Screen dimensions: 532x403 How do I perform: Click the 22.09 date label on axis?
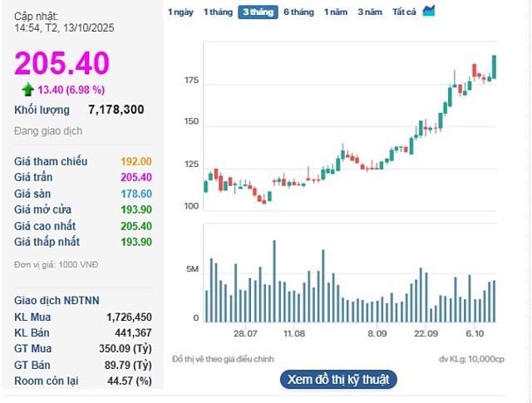[426, 332]
